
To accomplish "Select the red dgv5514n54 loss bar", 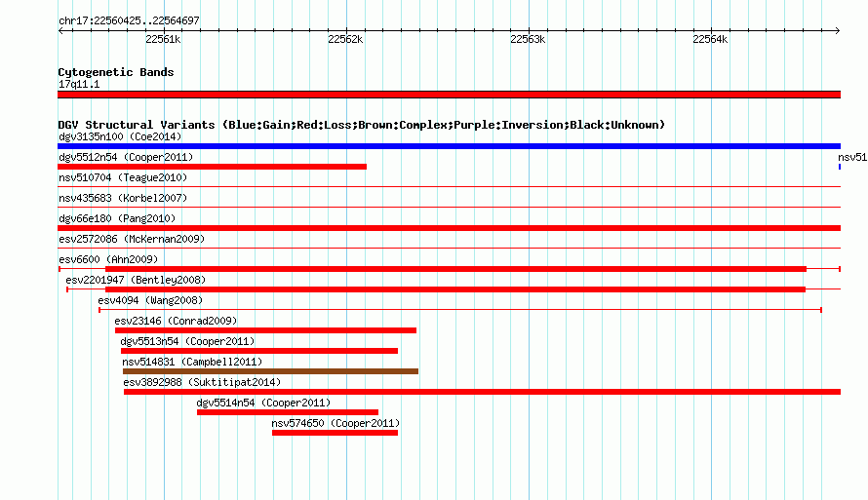I will pyautogui.click(x=288, y=412).
